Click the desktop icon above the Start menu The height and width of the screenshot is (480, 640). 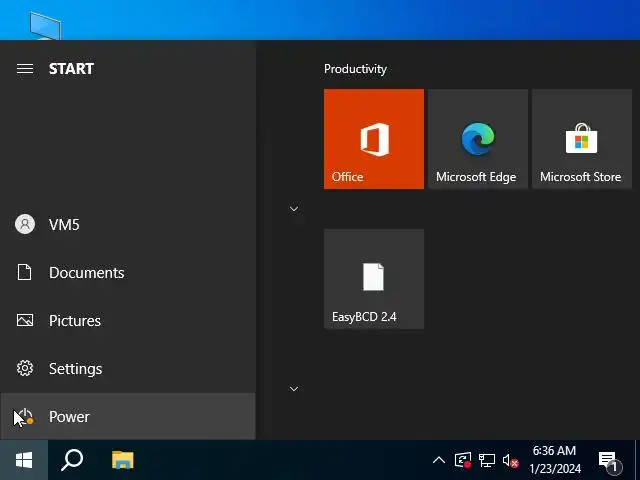click(x=45, y=25)
